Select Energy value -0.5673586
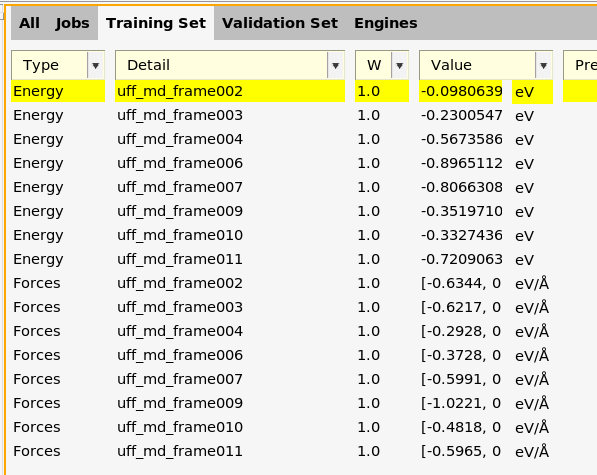This screenshot has height=475, width=597. (x=461, y=139)
